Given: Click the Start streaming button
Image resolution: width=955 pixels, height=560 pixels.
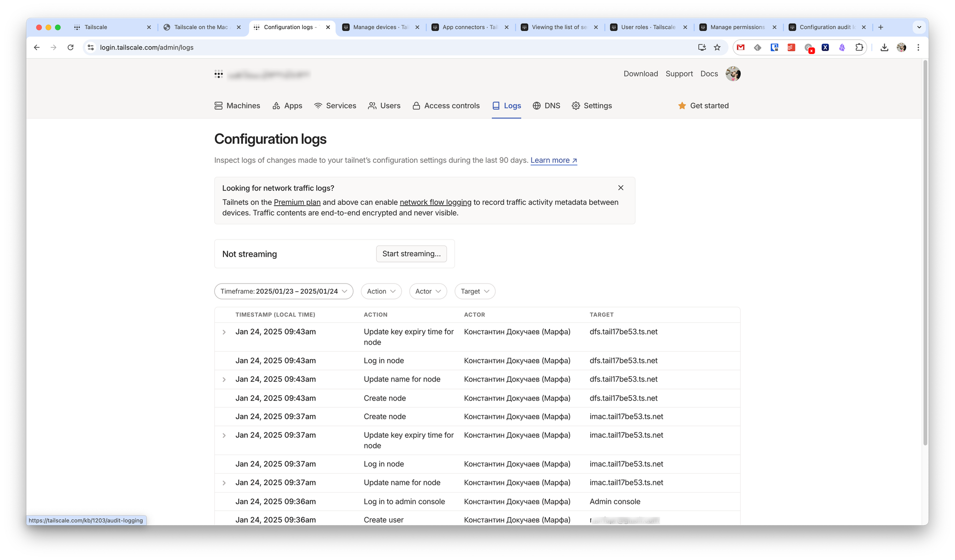Looking at the screenshot, I should (411, 254).
